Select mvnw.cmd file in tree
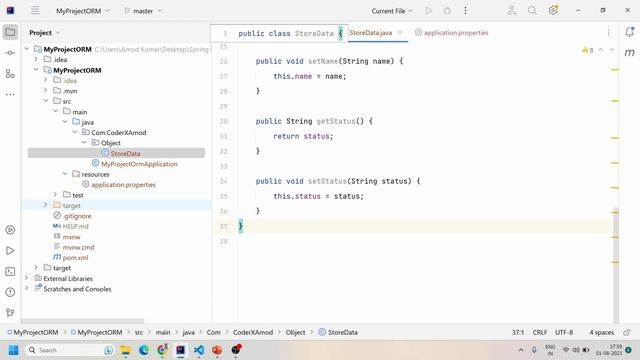640x360 pixels. (x=78, y=247)
